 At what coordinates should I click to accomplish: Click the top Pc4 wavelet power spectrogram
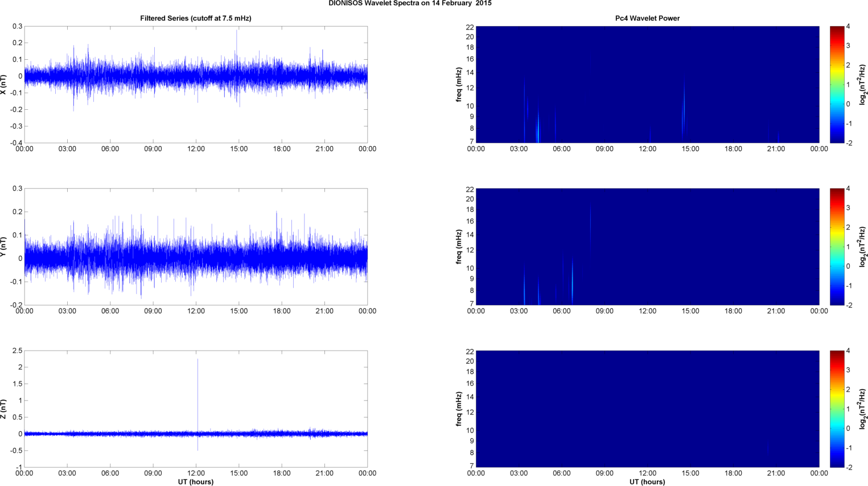click(647, 84)
